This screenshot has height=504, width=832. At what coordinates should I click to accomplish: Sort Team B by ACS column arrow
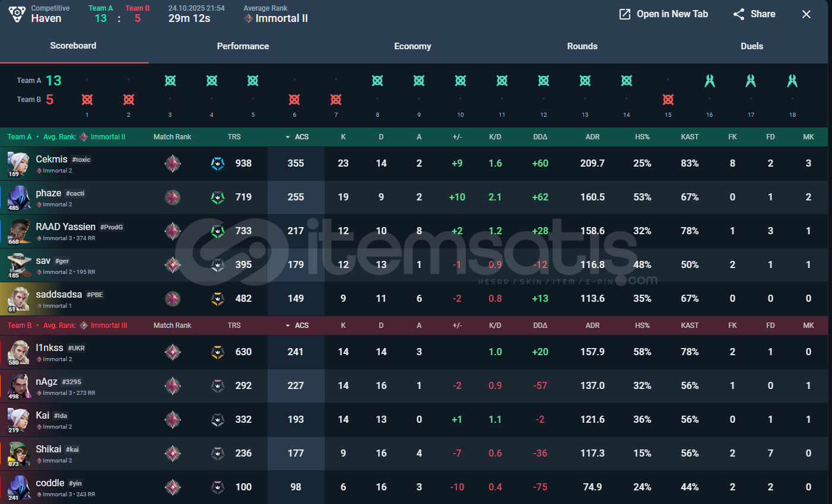click(x=288, y=326)
